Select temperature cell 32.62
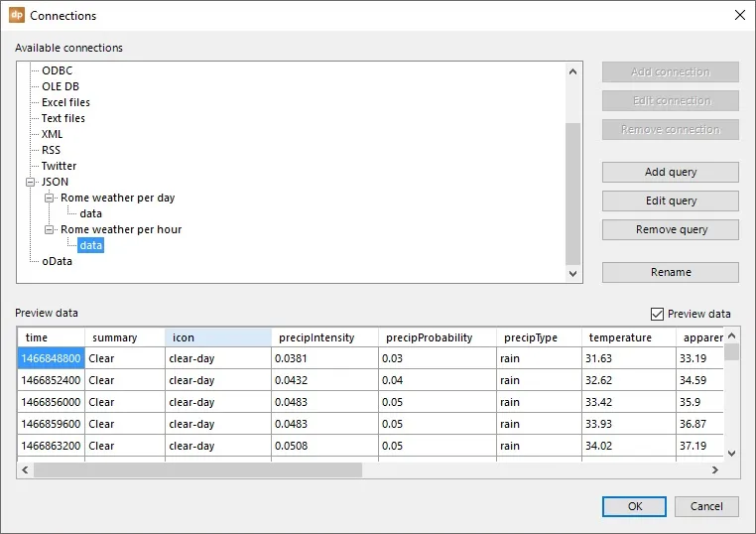This screenshot has width=756, height=534. (x=629, y=380)
